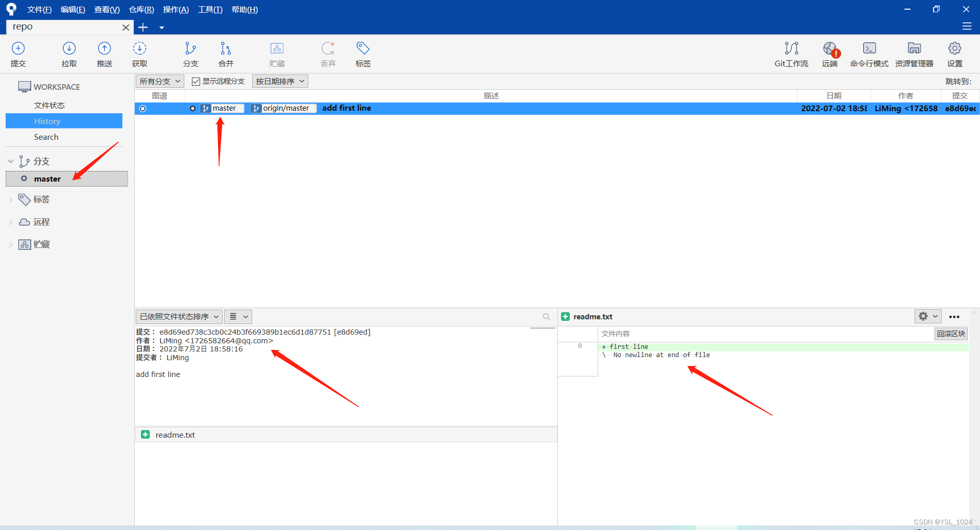Viewport: 980px width, 530px height.
Task: Click the search magnifier icon in commit panel
Action: coord(547,317)
